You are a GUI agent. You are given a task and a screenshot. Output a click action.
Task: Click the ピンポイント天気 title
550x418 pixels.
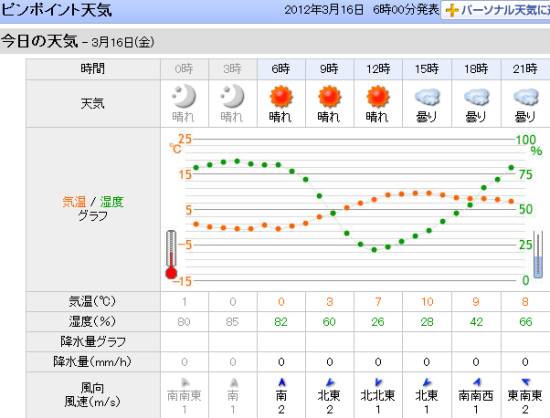(x=56, y=10)
